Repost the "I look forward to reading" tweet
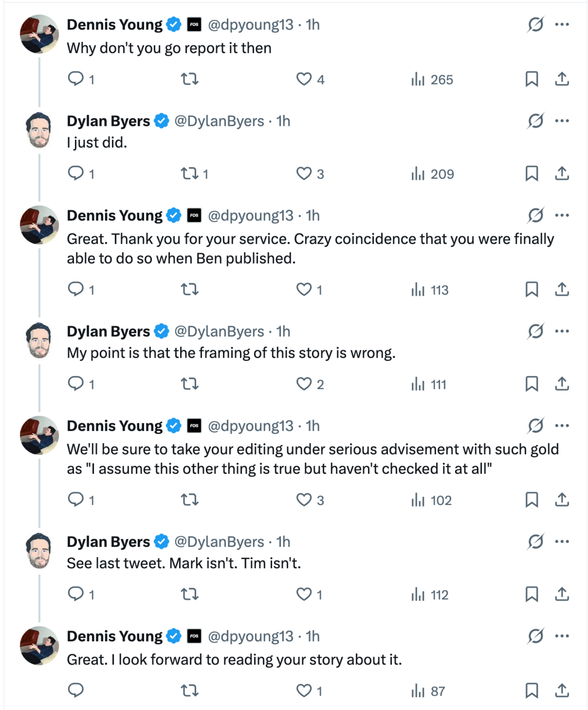Viewport: 588px width, 710px height. 190,691
